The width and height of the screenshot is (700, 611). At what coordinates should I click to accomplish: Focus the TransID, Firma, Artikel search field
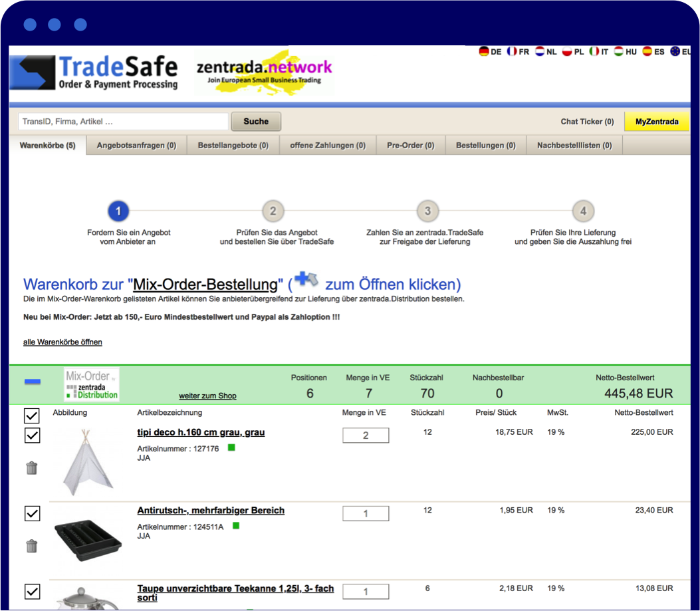point(123,122)
